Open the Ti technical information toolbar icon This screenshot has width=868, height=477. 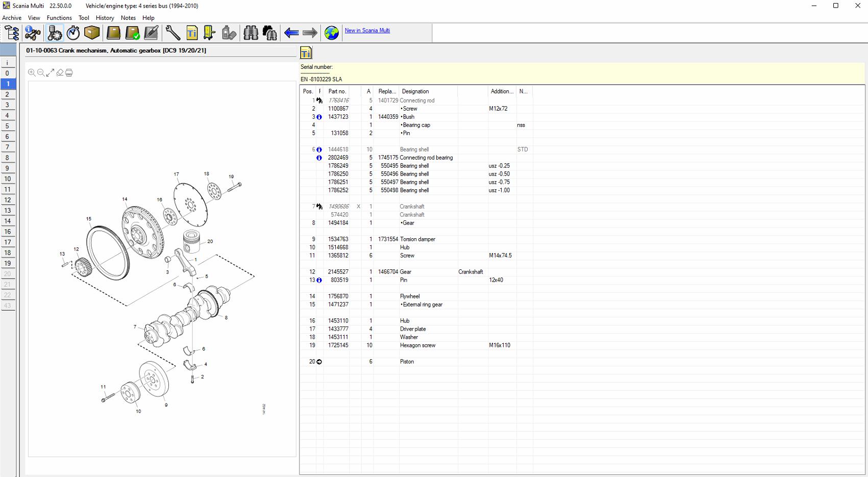192,33
